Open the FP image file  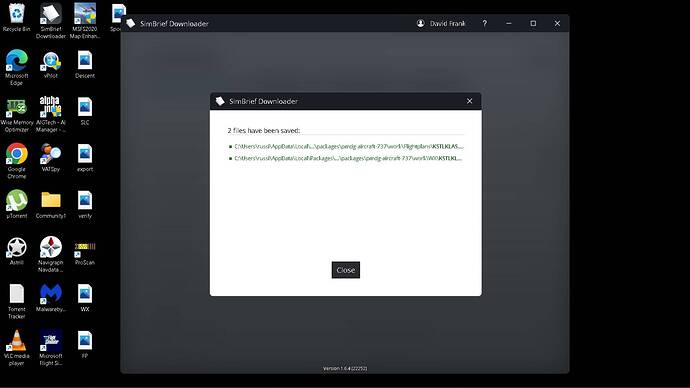[85, 344]
